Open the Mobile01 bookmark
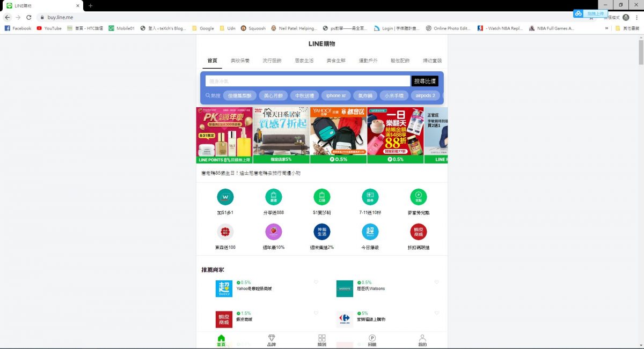Image resolution: width=644 pixels, height=349 pixels. click(122, 28)
